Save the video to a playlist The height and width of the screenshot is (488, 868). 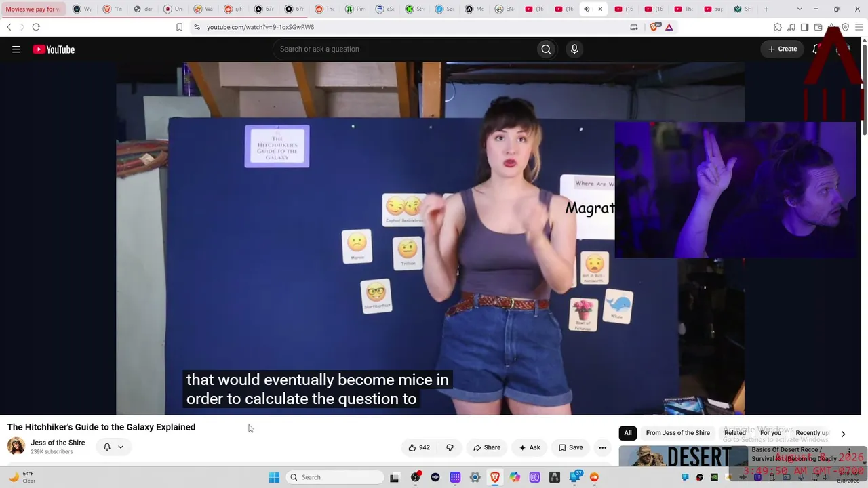click(570, 447)
